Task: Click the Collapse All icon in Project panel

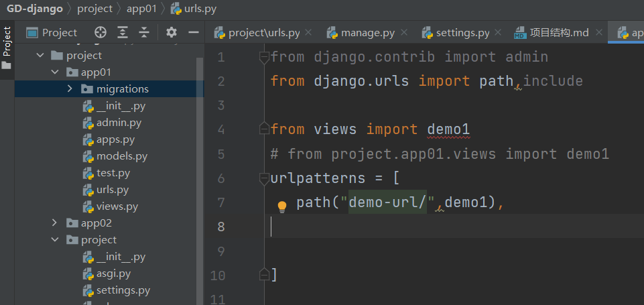Action: pyautogui.click(x=144, y=32)
